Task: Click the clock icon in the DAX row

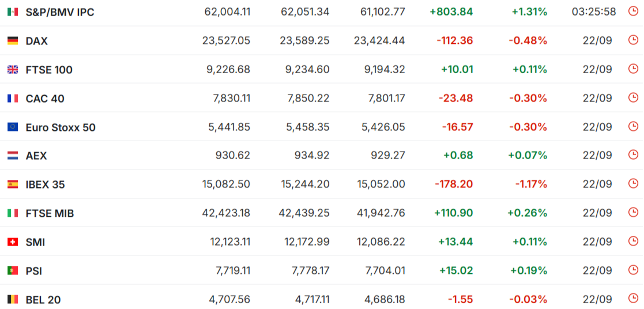Action: pyautogui.click(x=633, y=40)
